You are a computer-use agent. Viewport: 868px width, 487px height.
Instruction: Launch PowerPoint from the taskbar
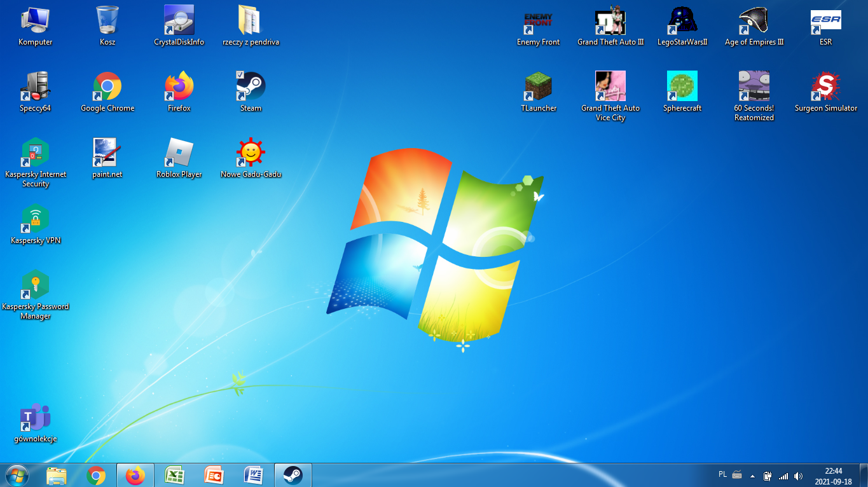pos(214,475)
